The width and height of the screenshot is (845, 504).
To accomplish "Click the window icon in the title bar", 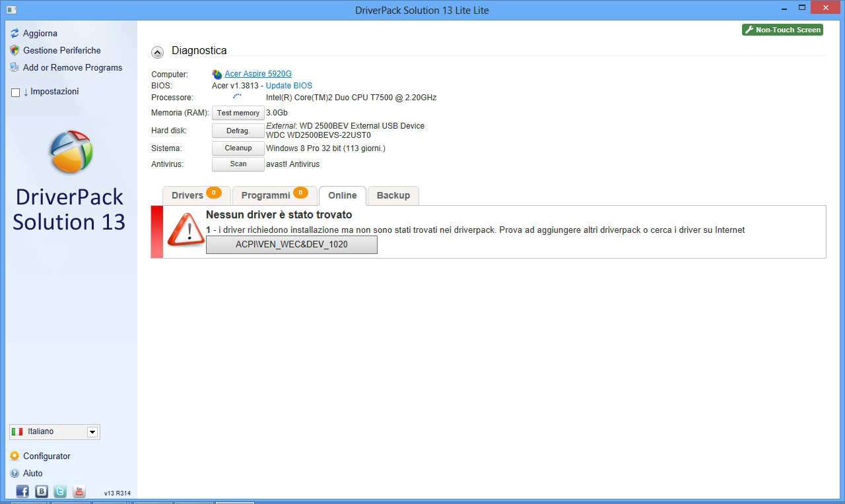I will (x=11, y=10).
